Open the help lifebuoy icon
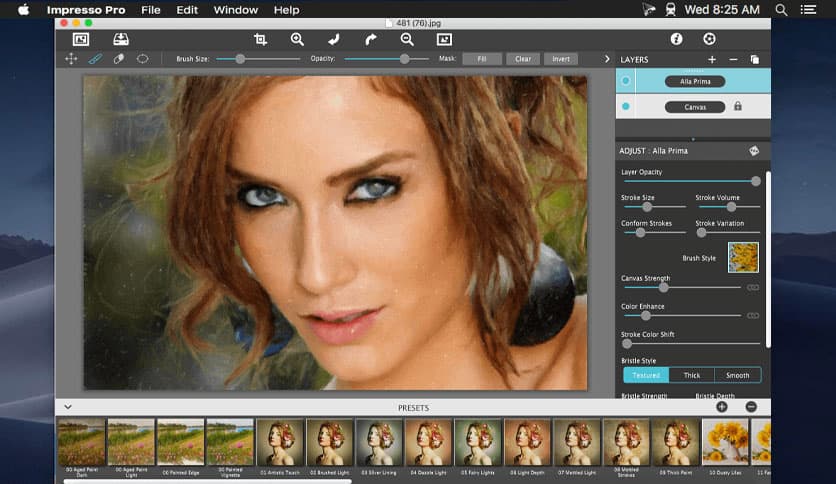The height and width of the screenshot is (484, 836). click(709, 39)
